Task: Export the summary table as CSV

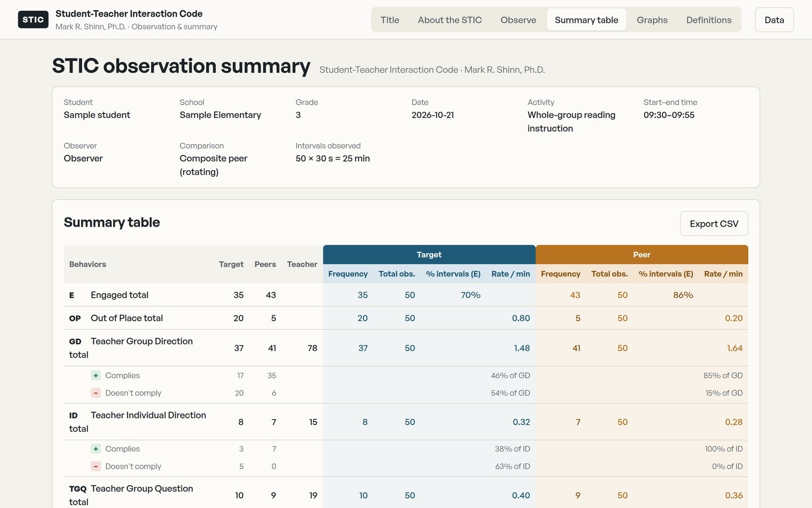Action: (714, 224)
